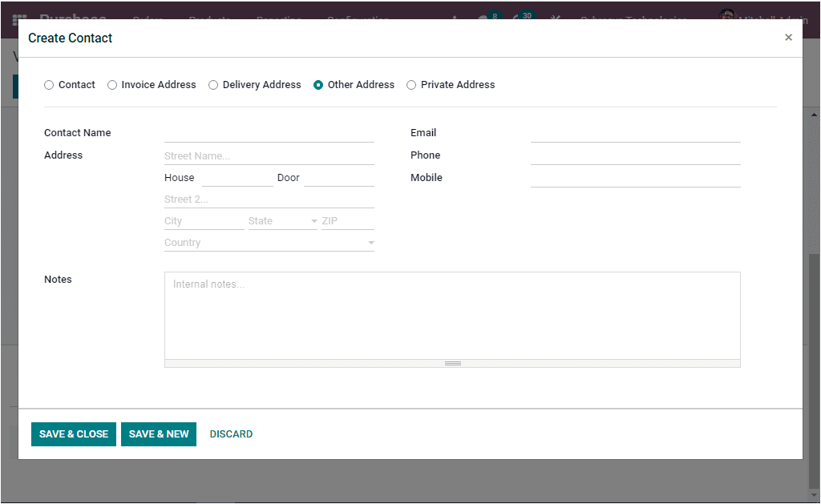Image resolution: width=821 pixels, height=504 pixels.
Task: Close the Create Contact dialog
Action: [788, 37]
